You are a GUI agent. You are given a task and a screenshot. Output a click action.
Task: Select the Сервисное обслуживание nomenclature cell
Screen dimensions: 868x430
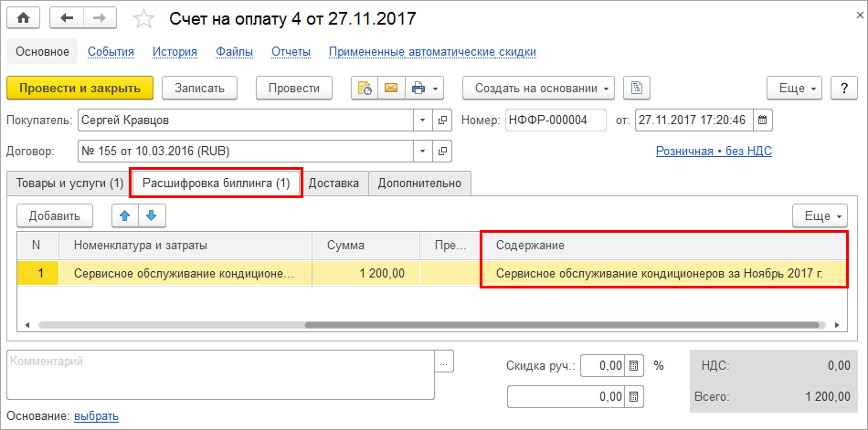coord(185,273)
